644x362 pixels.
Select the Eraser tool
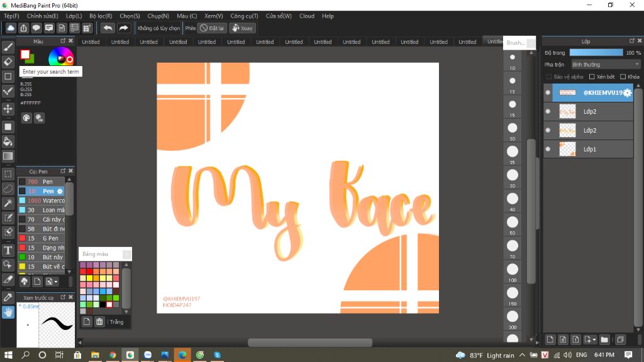point(8,62)
